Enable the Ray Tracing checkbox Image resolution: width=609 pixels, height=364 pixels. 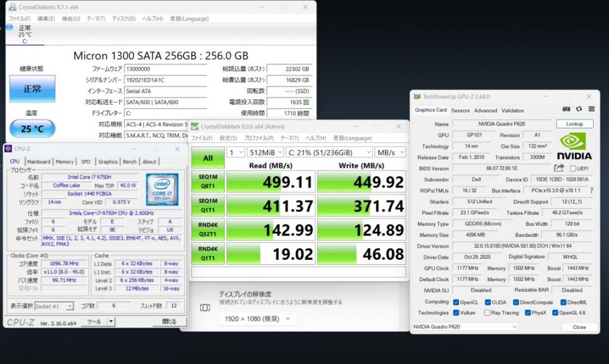point(487,313)
